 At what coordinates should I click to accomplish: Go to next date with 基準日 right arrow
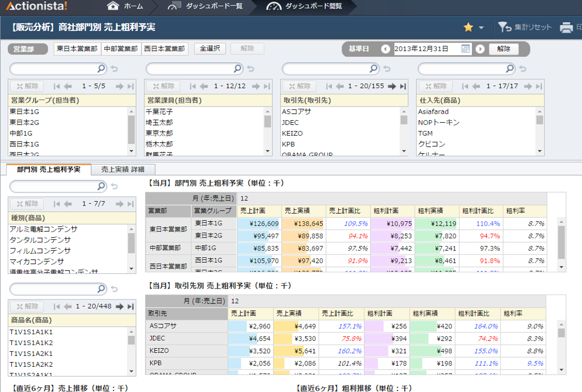480,49
